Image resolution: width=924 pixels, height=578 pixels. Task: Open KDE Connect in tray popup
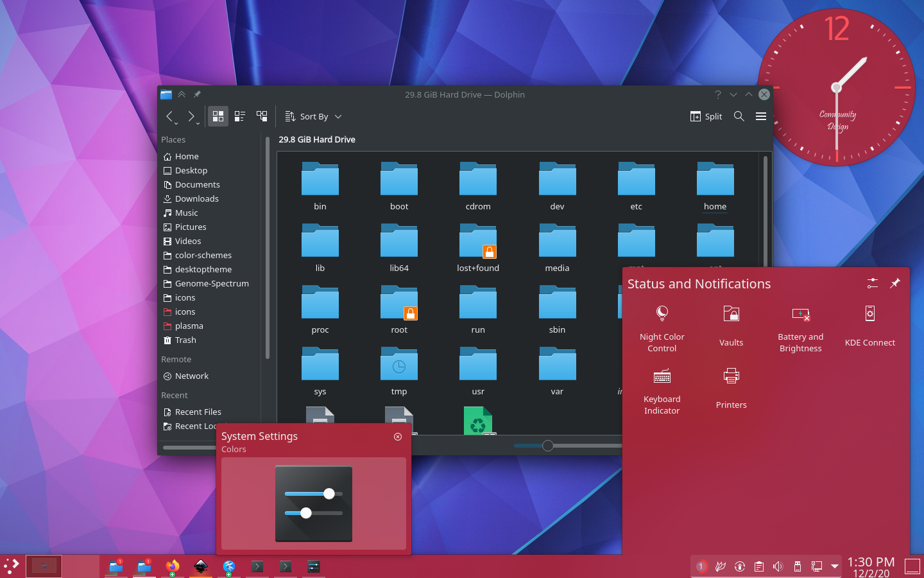(870, 328)
